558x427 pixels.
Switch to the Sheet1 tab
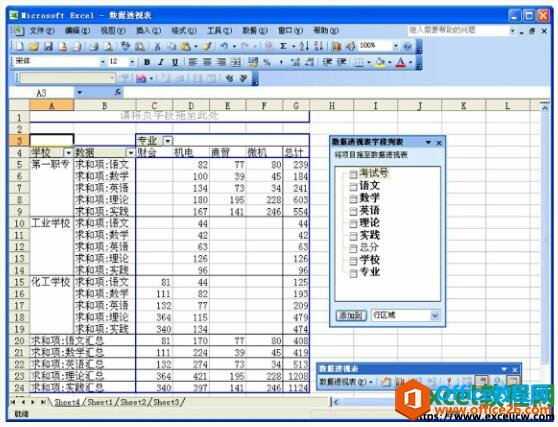click(x=100, y=402)
